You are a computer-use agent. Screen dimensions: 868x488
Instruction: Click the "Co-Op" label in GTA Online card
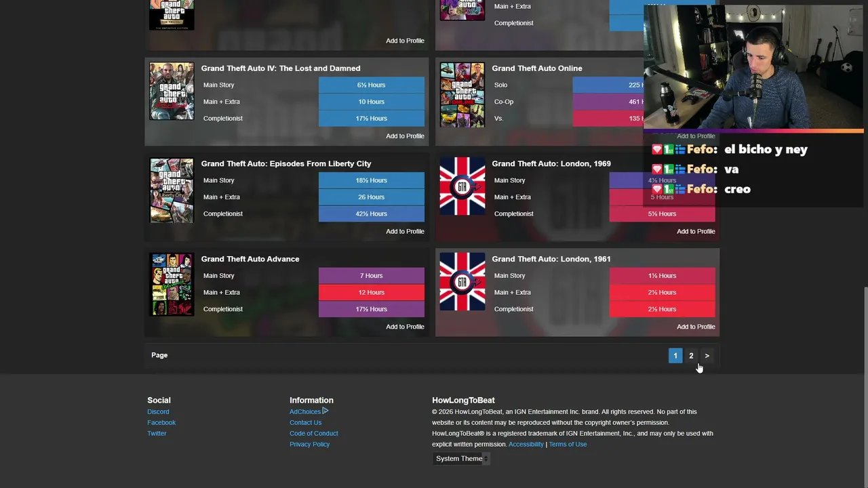point(503,102)
